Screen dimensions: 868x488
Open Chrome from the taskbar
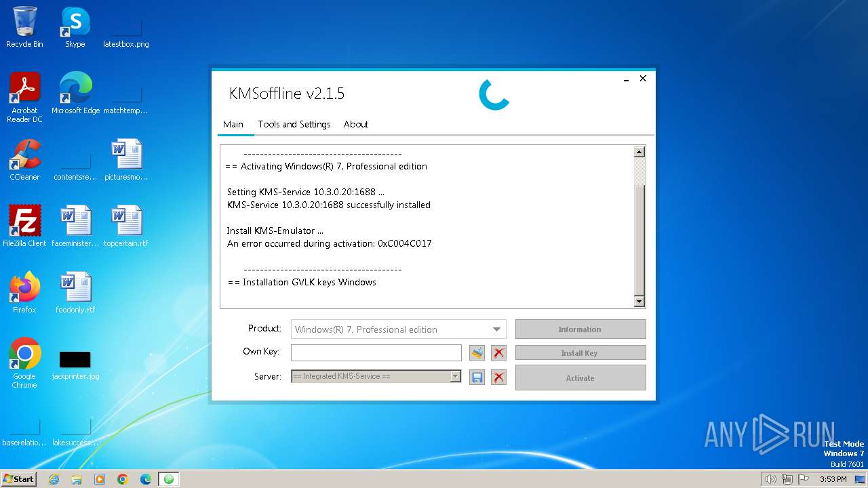coord(123,479)
